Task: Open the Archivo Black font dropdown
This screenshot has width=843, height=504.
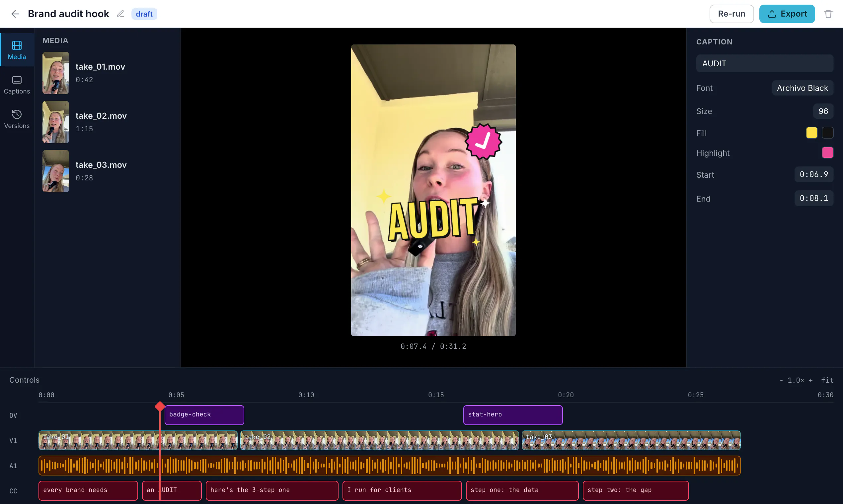Action: (802, 88)
